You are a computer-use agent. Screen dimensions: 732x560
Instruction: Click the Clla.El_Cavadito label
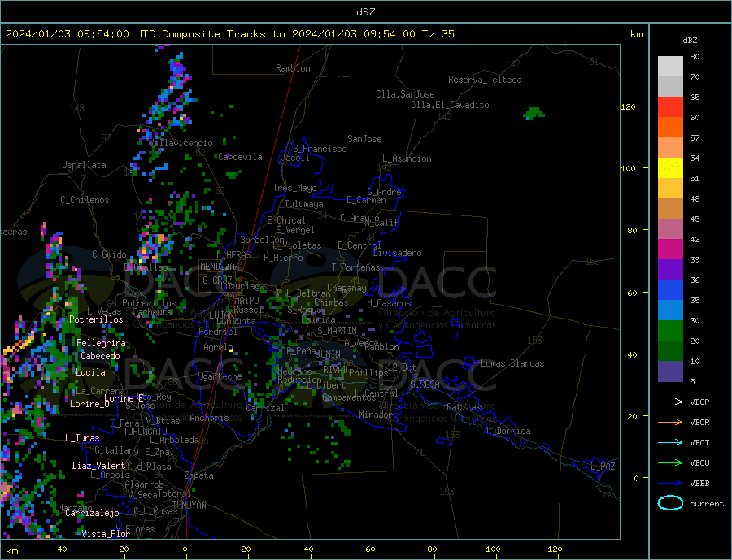coord(450,105)
